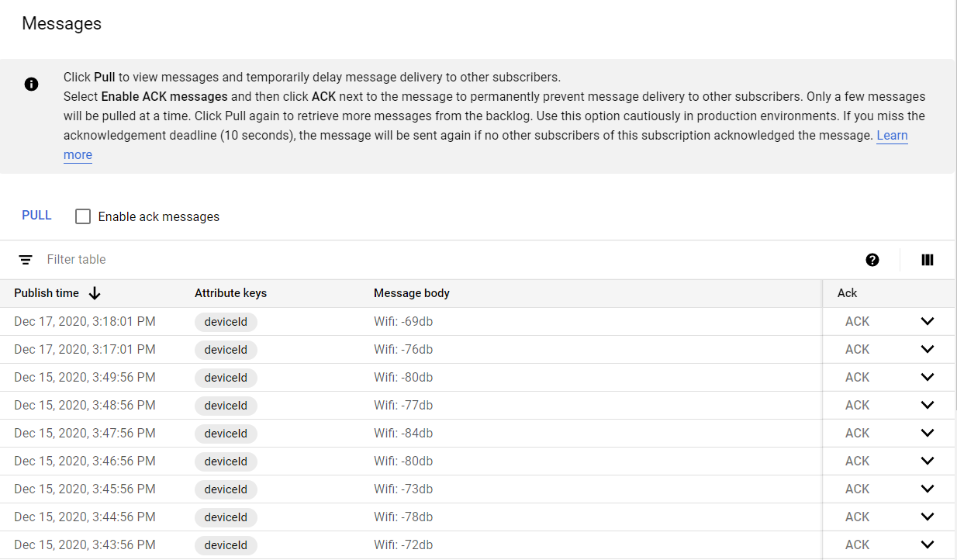
Task: Select the 'Wifi: -84db' message body
Action: pos(403,434)
